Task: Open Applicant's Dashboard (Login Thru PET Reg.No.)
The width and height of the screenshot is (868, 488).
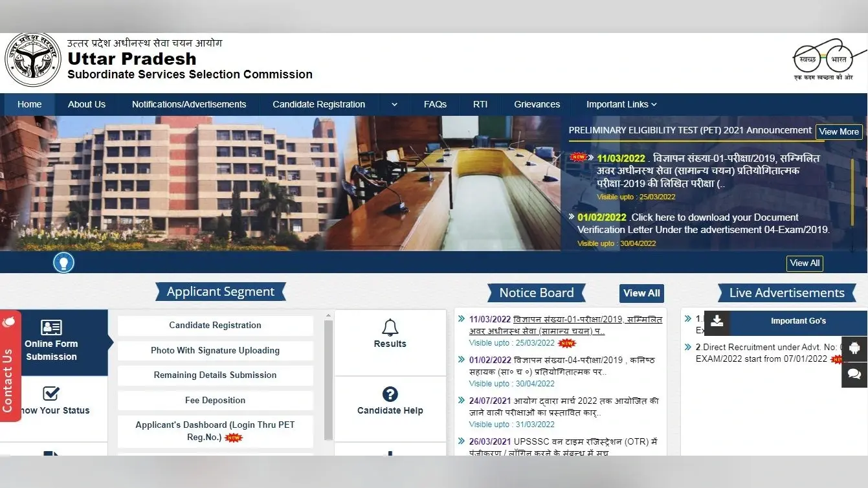Action: [215, 431]
